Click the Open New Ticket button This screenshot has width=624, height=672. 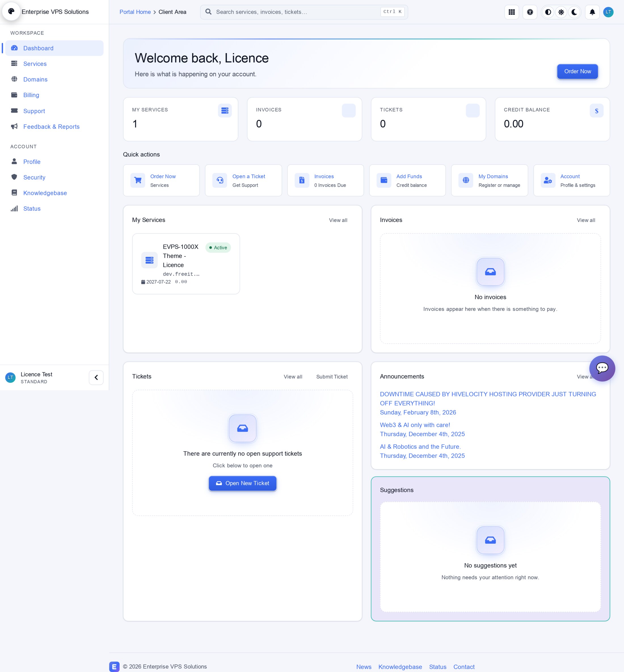(x=243, y=484)
